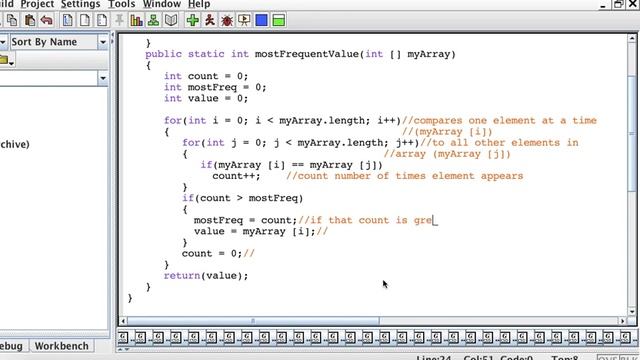This screenshot has width=640, height=360.
Task: Open the Settings menu
Action: pos(80,4)
